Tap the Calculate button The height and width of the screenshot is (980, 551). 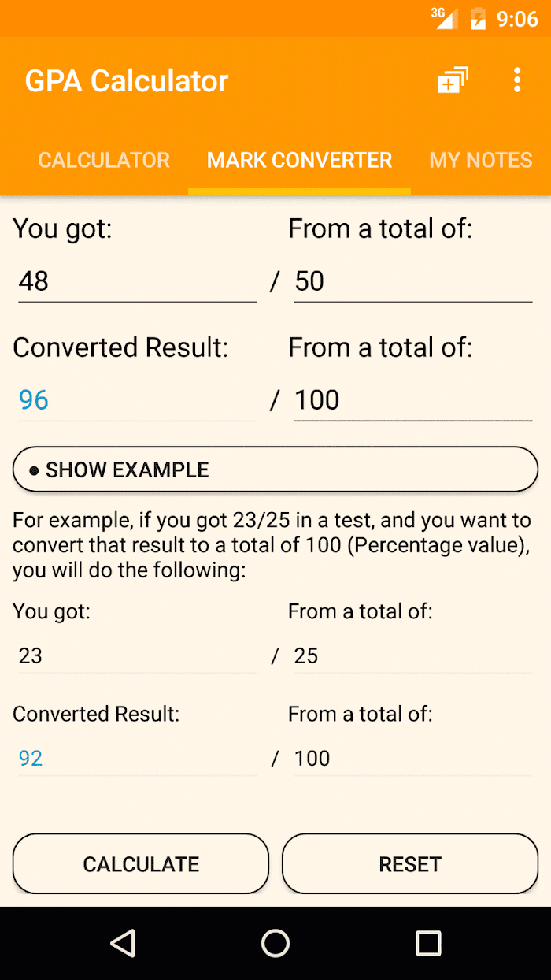(141, 864)
